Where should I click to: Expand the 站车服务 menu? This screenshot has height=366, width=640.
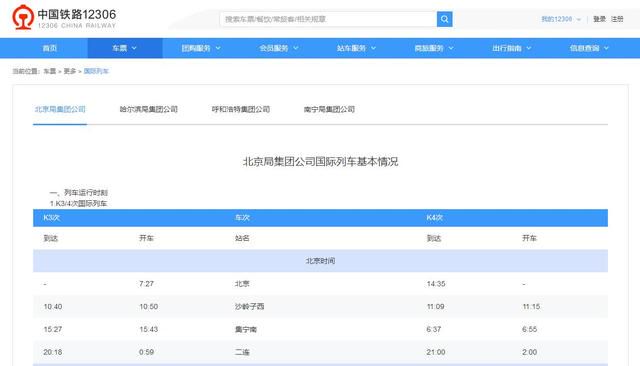pyautogui.click(x=356, y=48)
